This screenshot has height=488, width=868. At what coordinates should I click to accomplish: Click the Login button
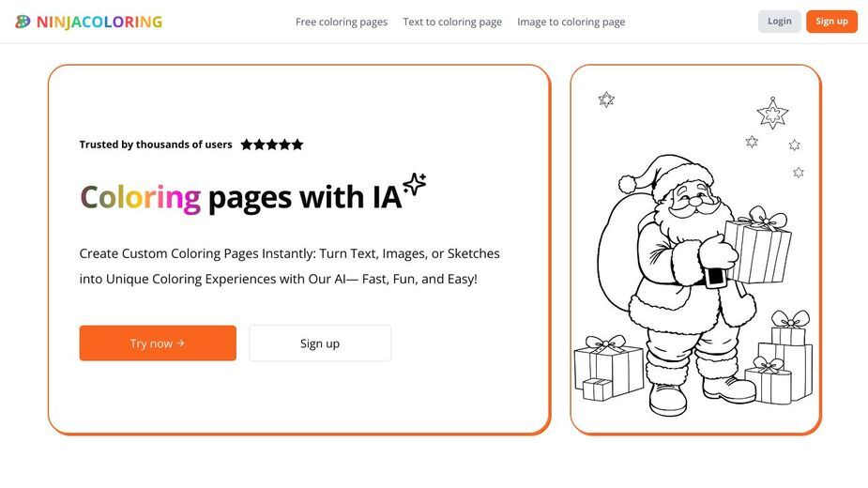point(780,21)
